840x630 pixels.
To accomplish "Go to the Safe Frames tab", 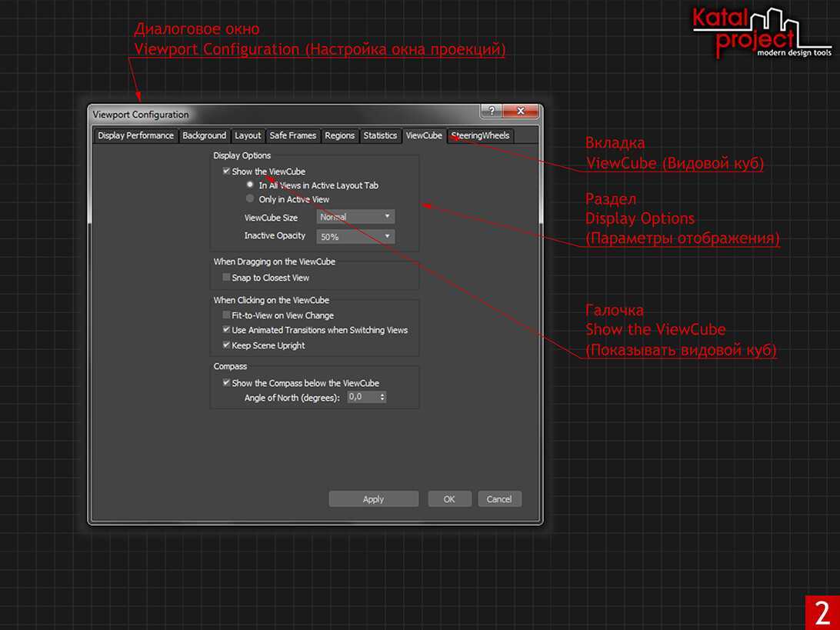I will (292, 136).
